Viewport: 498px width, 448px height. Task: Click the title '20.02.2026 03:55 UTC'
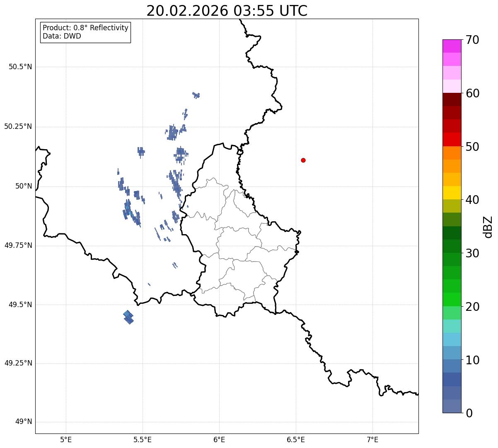227,11
